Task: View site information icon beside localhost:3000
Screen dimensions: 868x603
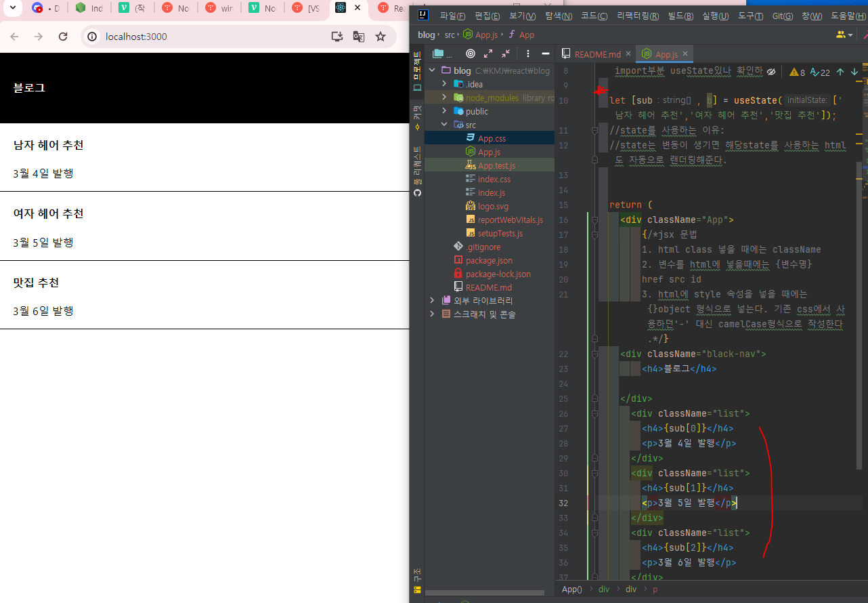Action: tap(93, 37)
